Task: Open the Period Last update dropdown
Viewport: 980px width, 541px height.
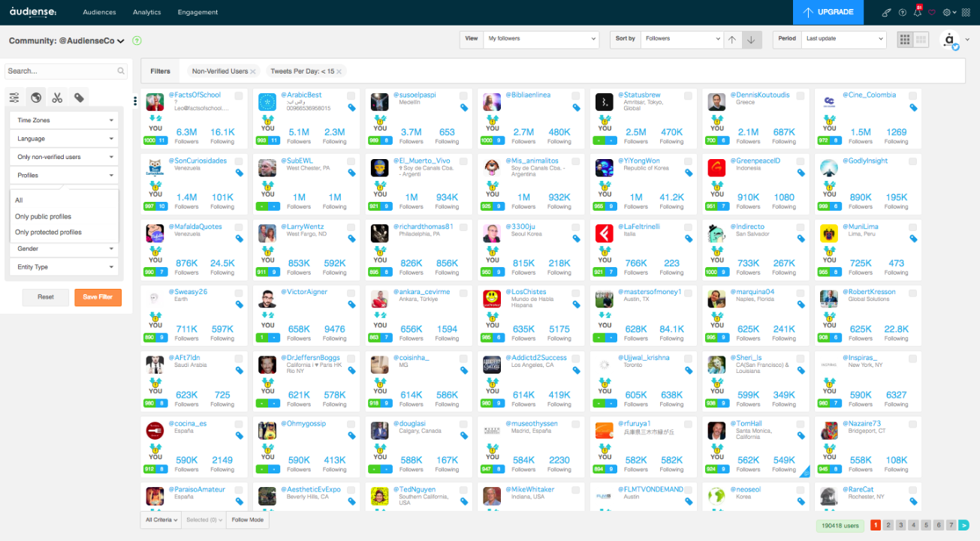Action: (x=844, y=39)
